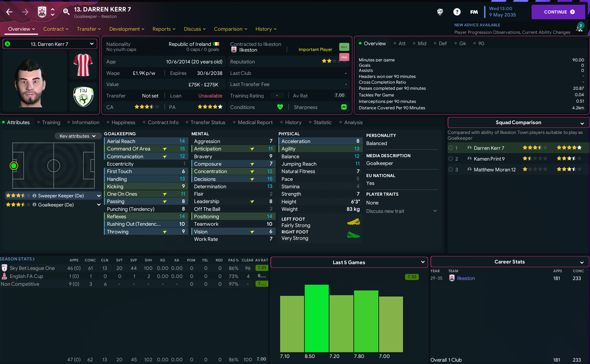The image size is (590, 364).
Task: Toggle comparison radio for Matthew Moran
Action: point(451,169)
